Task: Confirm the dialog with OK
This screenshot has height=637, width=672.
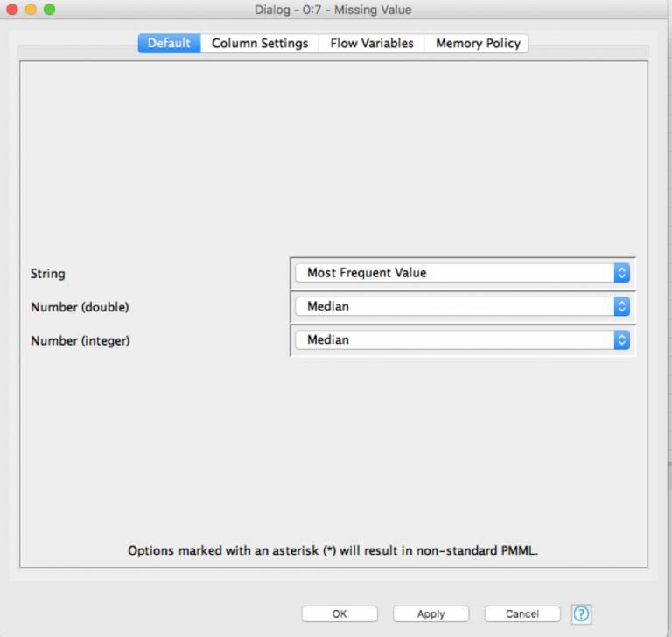Action: [x=339, y=613]
